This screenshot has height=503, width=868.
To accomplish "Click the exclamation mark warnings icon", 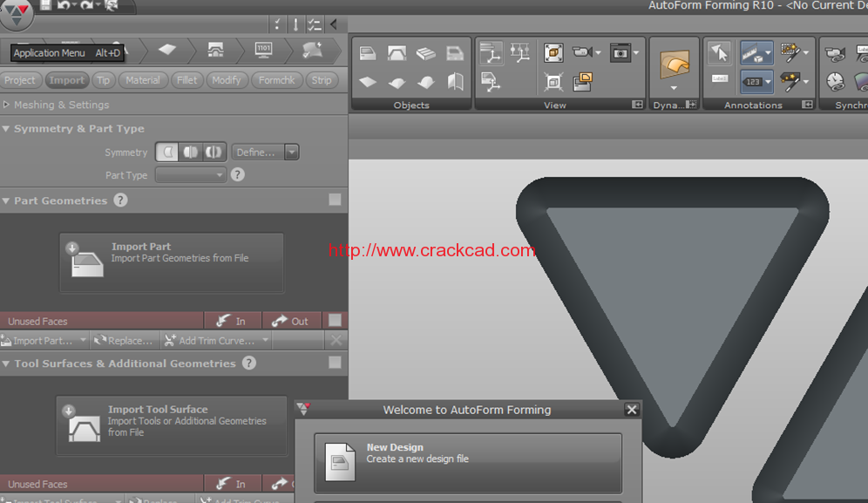I will (295, 24).
